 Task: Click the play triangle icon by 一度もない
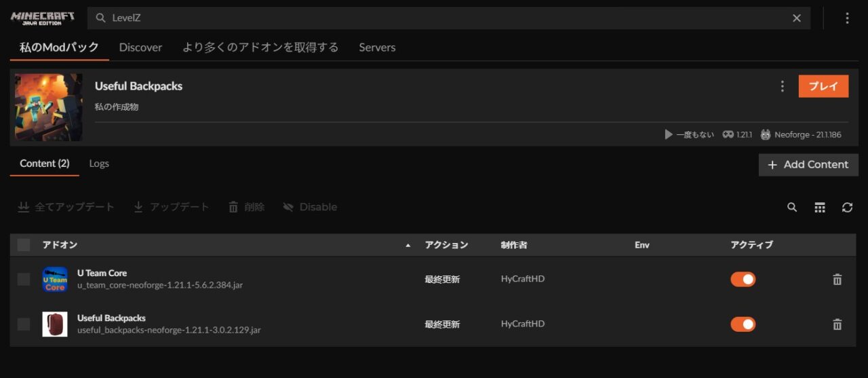pyautogui.click(x=669, y=134)
